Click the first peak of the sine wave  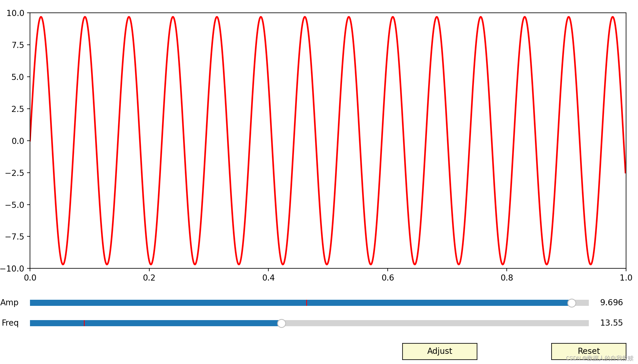coord(41,17)
